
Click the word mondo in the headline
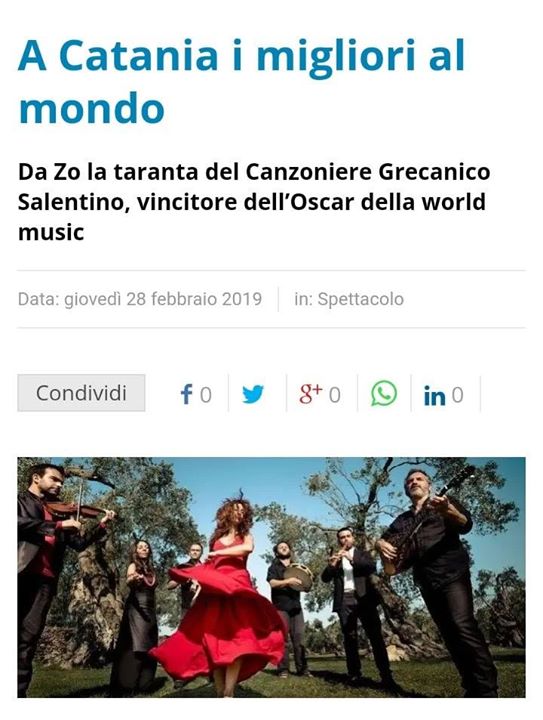pos(91,108)
